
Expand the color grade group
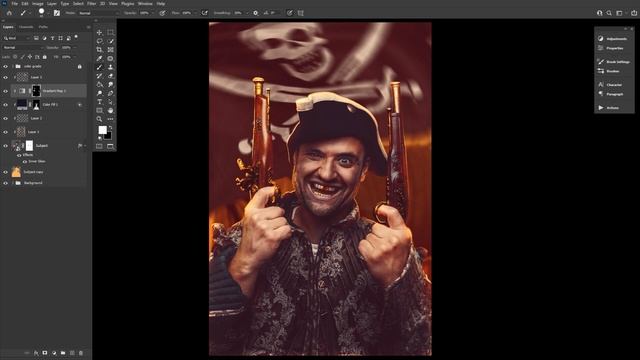pyautogui.click(x=13, y=67)
